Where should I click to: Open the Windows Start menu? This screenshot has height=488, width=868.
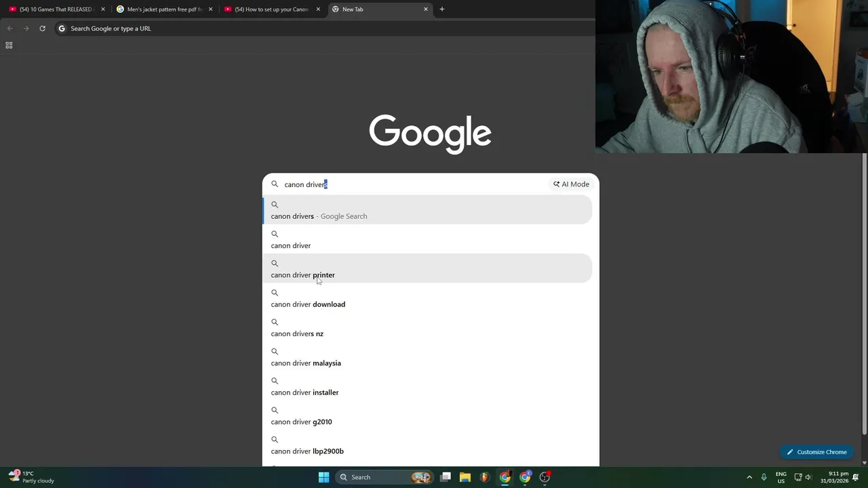click(323, 477)
